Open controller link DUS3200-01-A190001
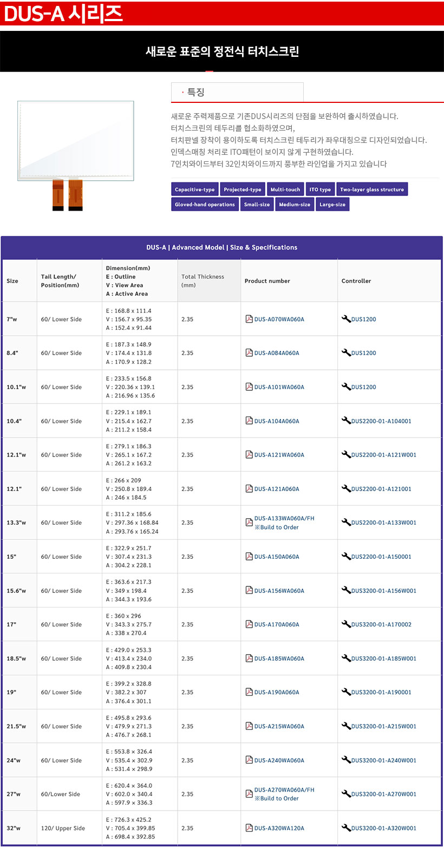Image resolution: width=444 pixels, height=868 pixels. tap(381, 693)
